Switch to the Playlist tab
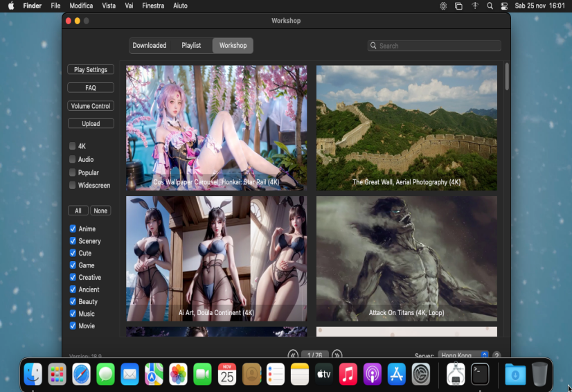Image resolution: width=572 pixels, height=392 pixels. click(191, 46)
